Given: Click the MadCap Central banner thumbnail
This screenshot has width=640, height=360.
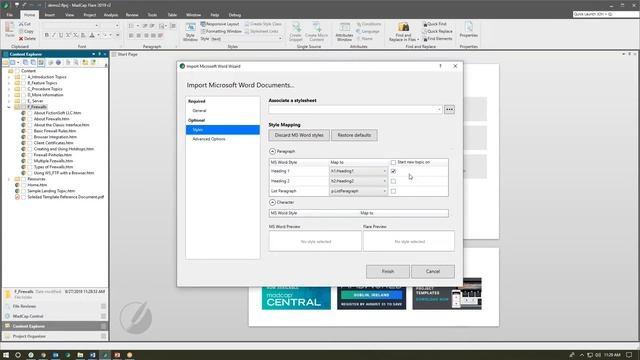Looking at the screenshot, I should click(x=296, y=298).
